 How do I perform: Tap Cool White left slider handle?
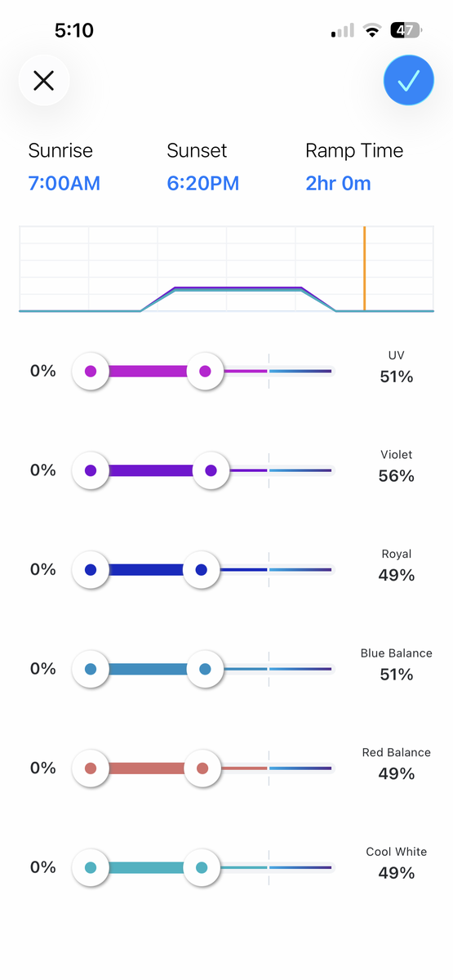point(91,867)
